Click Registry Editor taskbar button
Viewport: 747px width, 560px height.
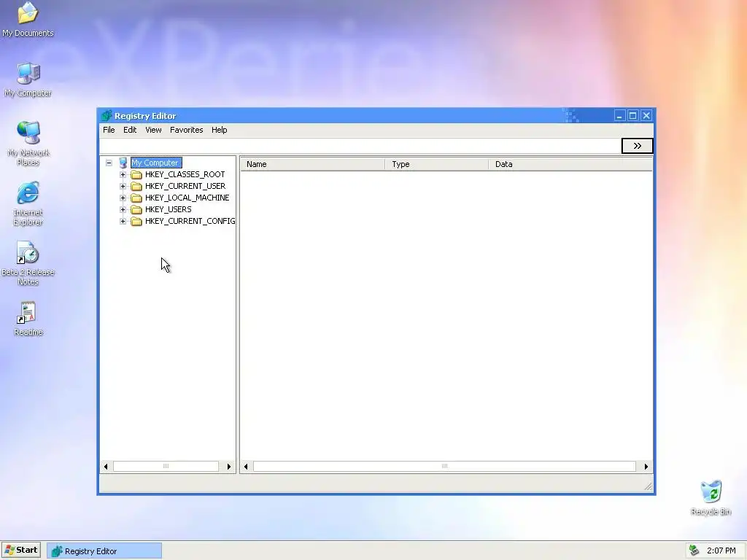point(104,551)
